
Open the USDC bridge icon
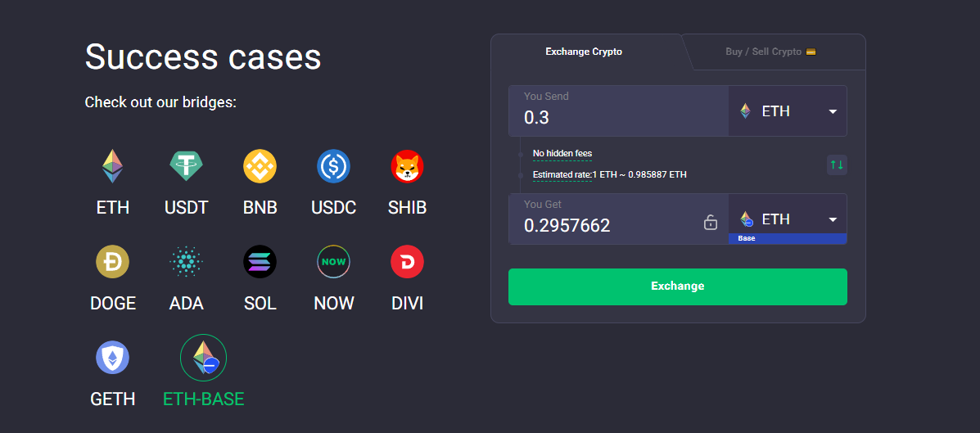(333, 166)
